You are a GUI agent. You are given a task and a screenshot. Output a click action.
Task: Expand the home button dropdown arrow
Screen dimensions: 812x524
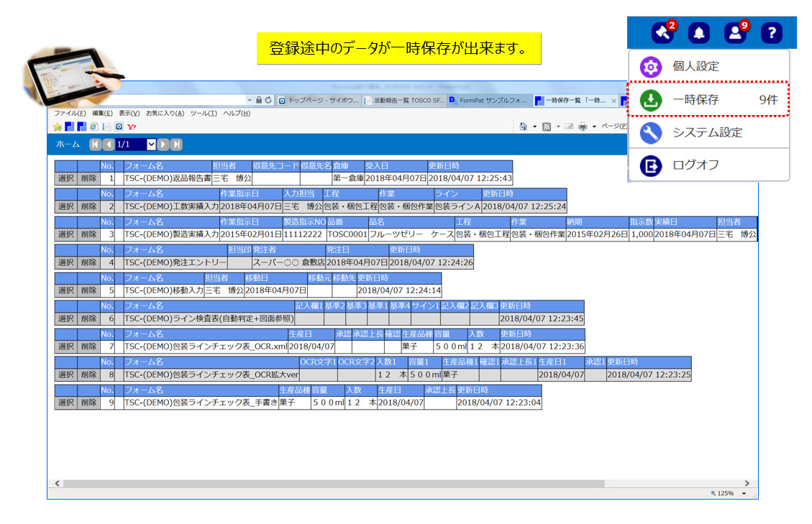pos(534,127)
